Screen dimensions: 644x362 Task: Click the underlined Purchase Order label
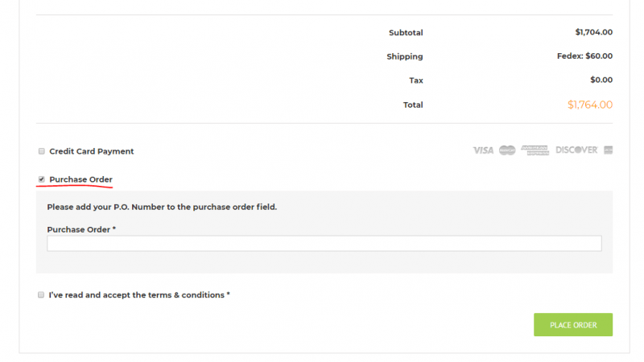pyautogui.click(x=81, y=179)
